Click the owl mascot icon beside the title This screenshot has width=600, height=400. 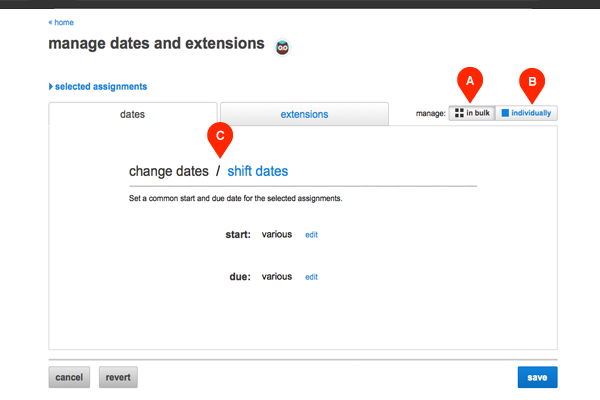click(x=282, y=47)
